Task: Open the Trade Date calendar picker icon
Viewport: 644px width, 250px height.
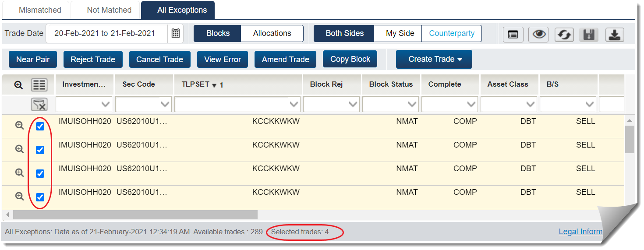Action: pos(175,33)
